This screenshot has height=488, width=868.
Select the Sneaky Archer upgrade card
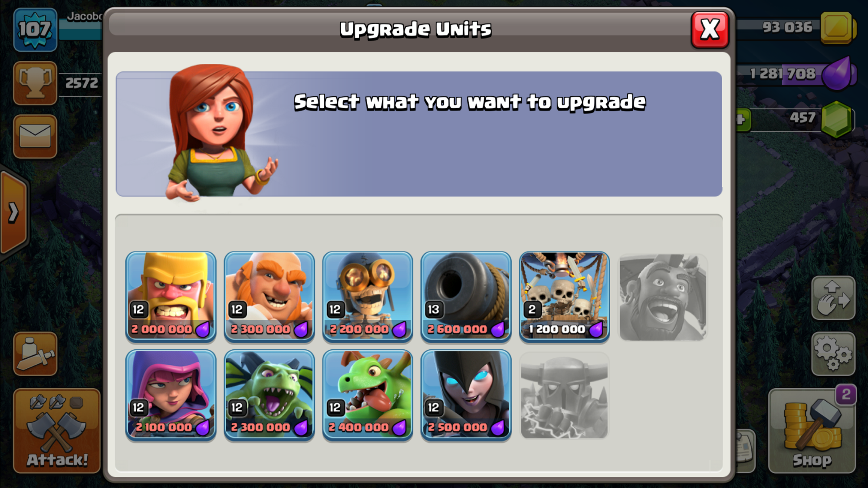pos(171,395)
